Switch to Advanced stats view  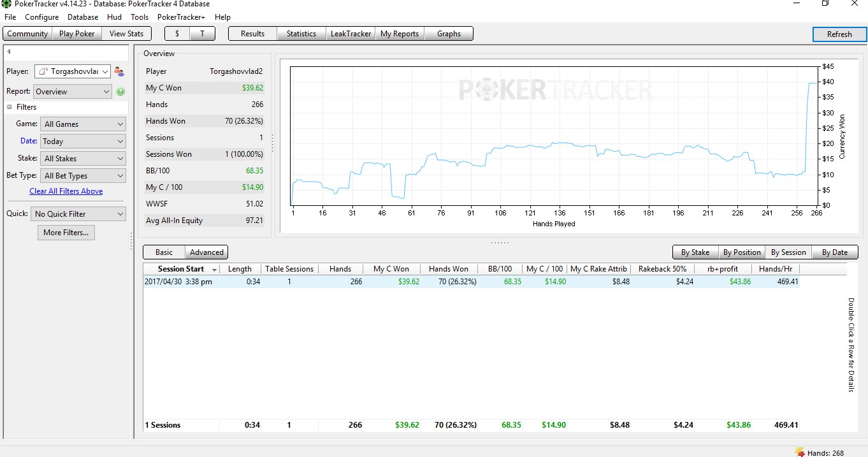click(x=206, y=252)
